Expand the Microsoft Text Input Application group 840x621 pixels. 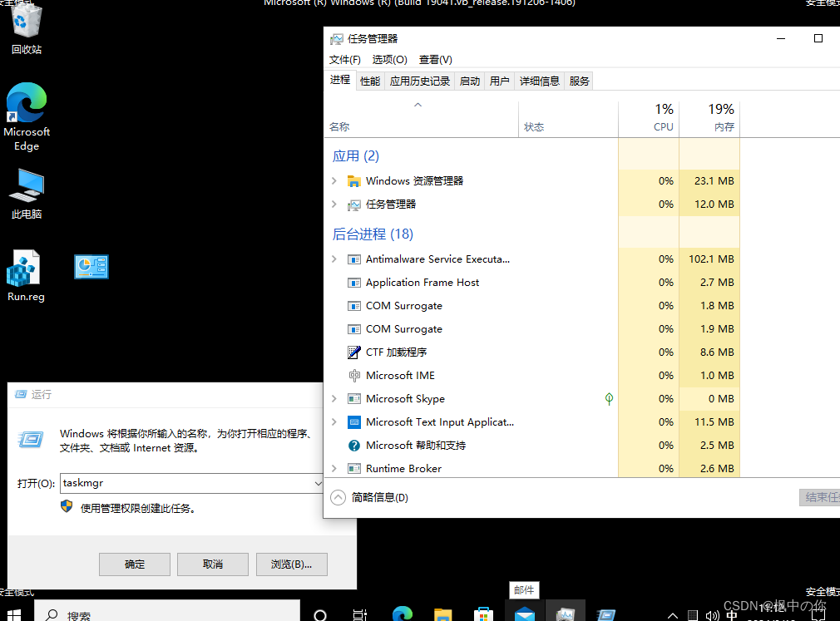point(334,422)
